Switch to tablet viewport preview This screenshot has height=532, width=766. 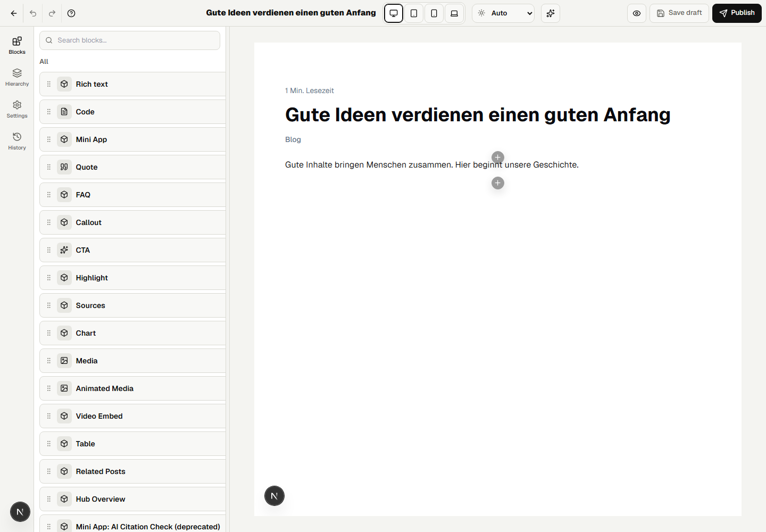(x=414, y=13)
